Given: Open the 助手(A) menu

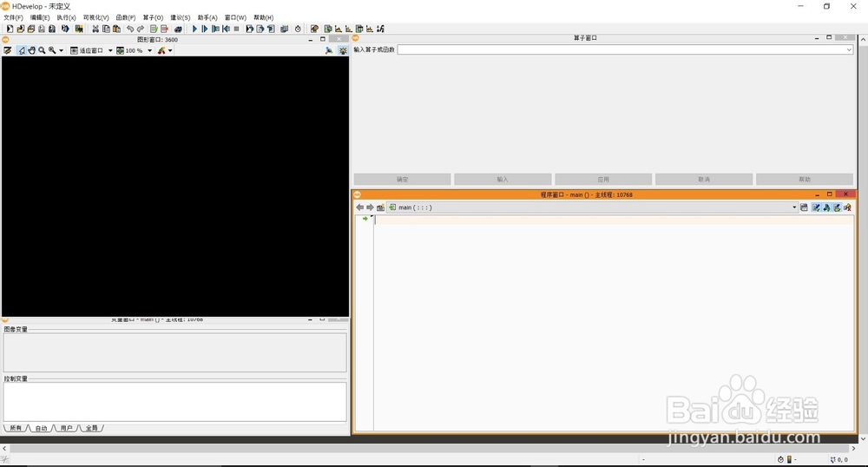Looking at the screenshot, I should (207, 17).
